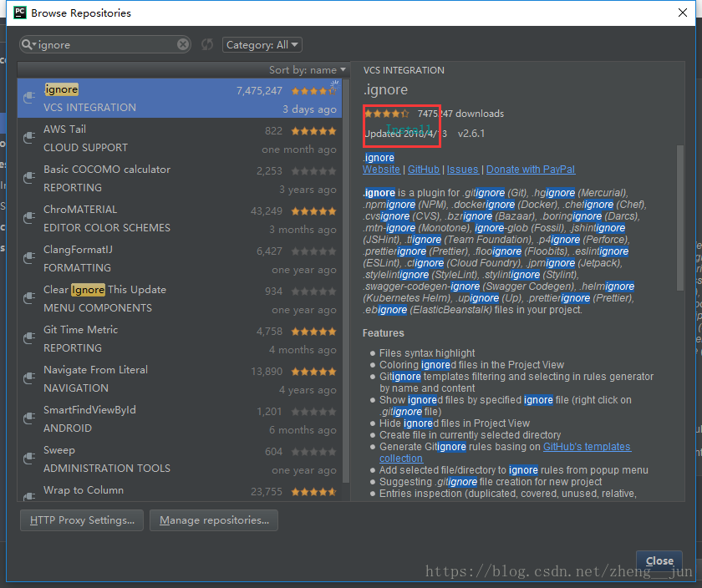Click the Git Time Metric plugin icon
Image resolution: width=702 pixels, height=588 pixels.
[x=29, y=338]
